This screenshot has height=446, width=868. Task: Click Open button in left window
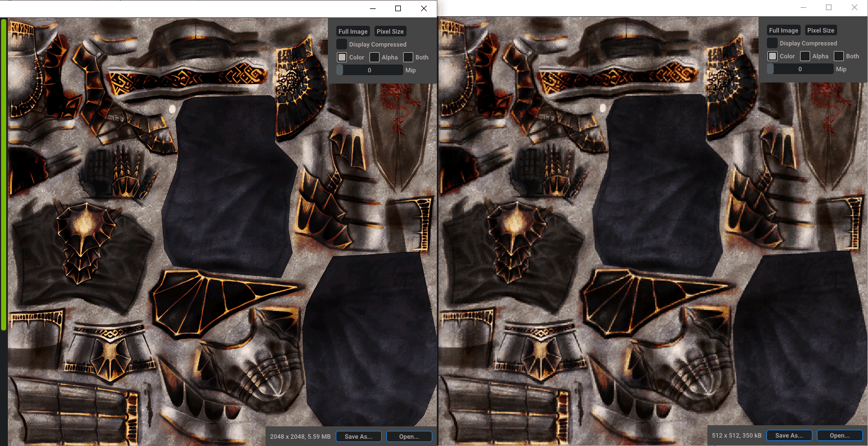pos(409,436)
